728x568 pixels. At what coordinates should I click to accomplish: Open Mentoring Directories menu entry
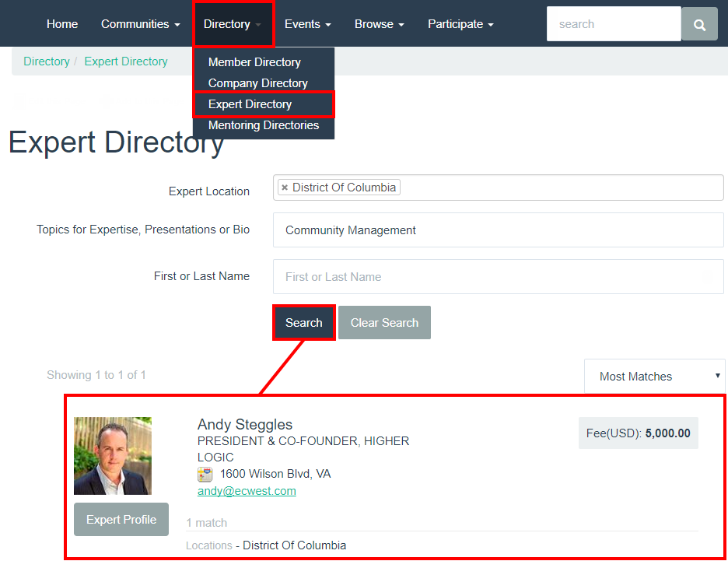click(263, 125)
